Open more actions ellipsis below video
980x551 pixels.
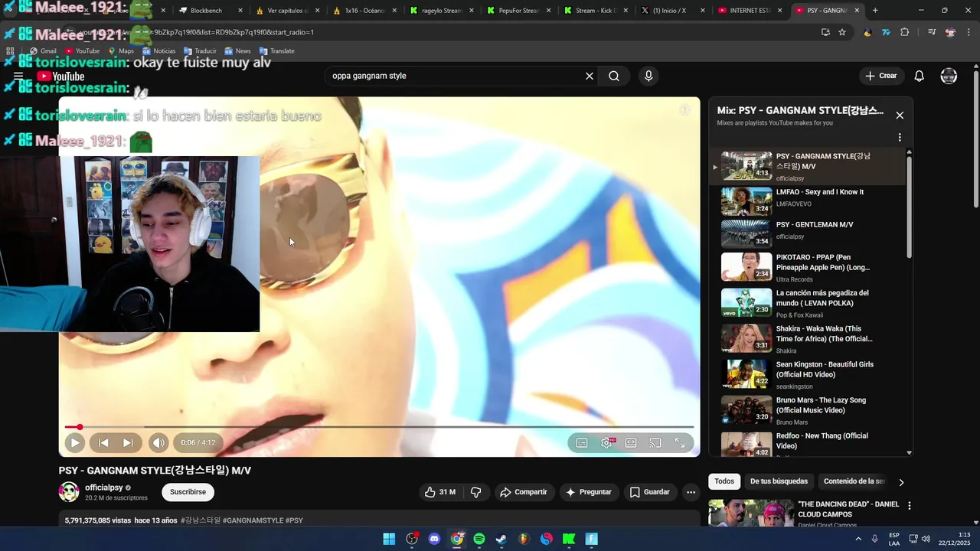pos(691,492)
